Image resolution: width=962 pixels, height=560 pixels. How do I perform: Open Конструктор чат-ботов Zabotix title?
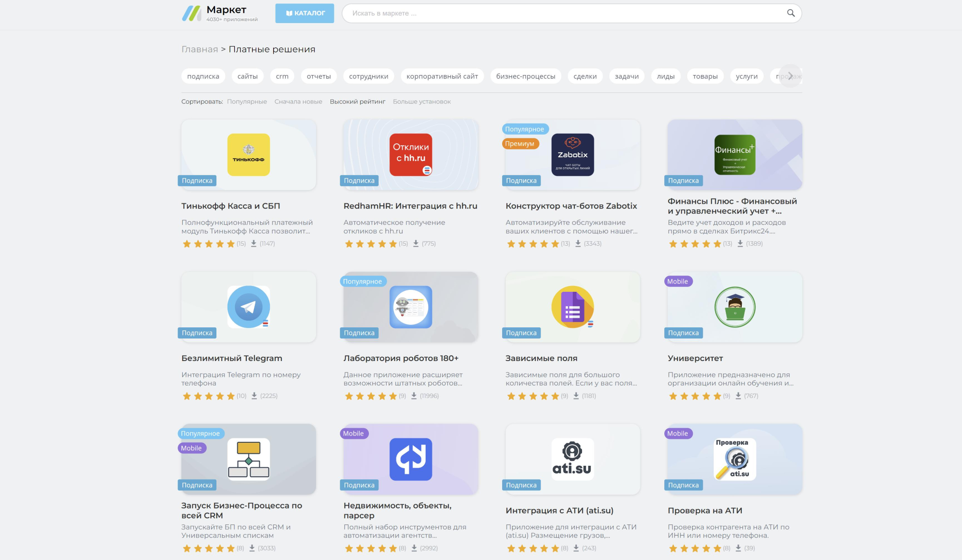click(x=571, y=206)
